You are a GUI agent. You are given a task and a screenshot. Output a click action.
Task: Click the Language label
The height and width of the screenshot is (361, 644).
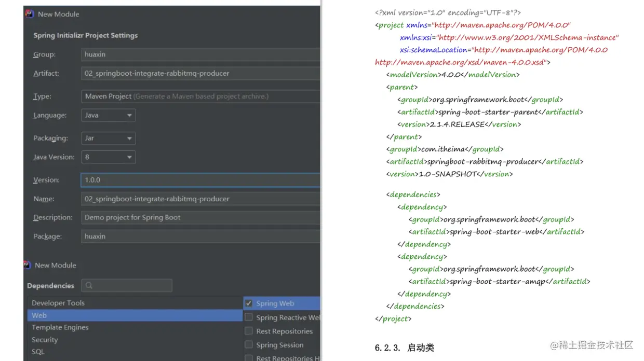pos(50,115)
